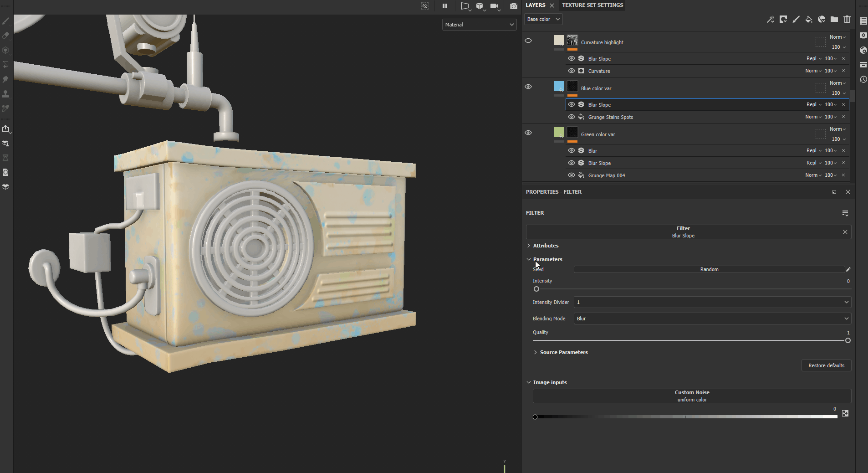Click the add fill layer bucket icon
Image resolution: width=868 pixels, height=473 pixels.
[809, 19]
